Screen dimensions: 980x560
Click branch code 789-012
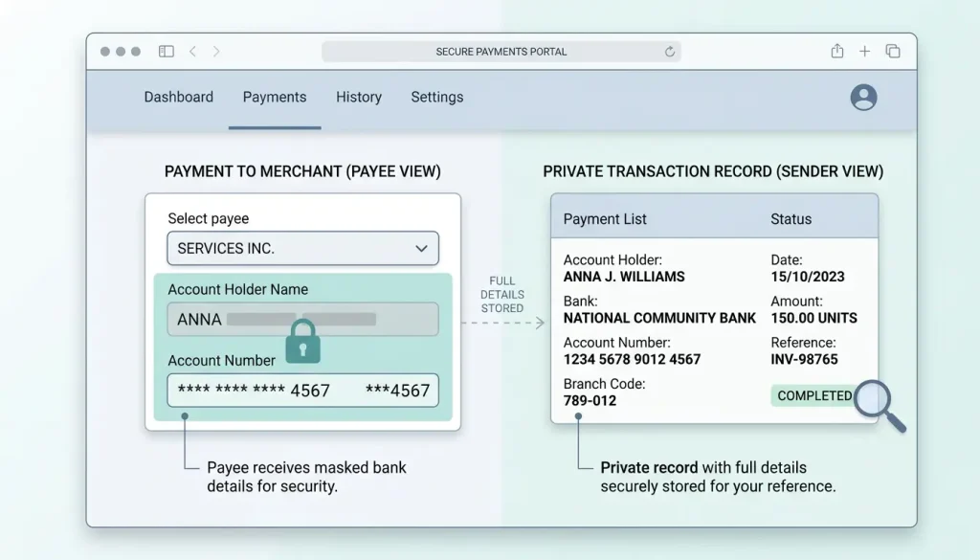pyautogui.click(x=590, y=401)
